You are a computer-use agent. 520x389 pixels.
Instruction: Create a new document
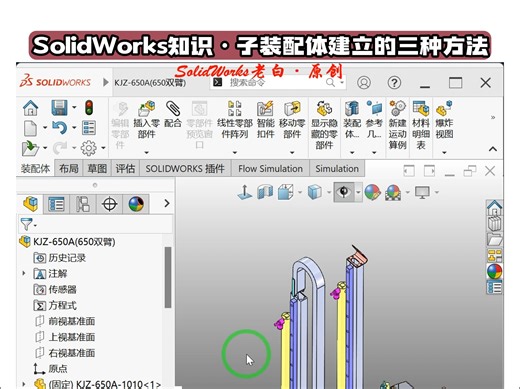[x=30, y=128]
